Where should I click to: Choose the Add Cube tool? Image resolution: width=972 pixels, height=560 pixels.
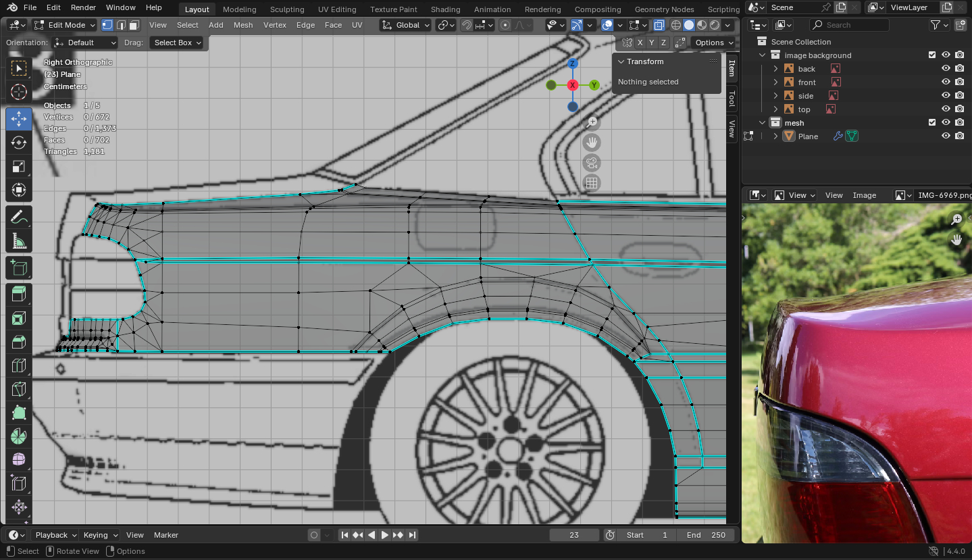[x=19, y=268]
